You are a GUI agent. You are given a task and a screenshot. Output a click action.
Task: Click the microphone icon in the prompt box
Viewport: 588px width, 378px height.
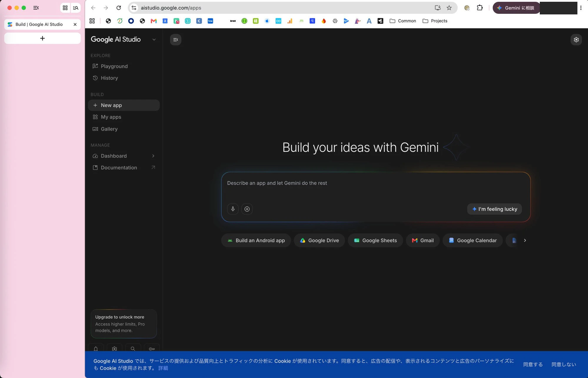(233, 209)
